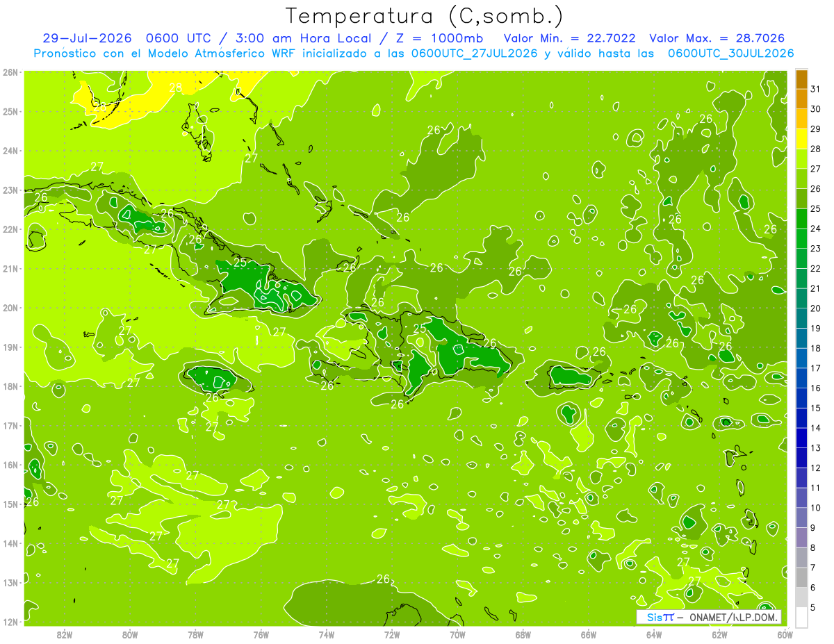Click the lime swatch between colorbar 27 and 28
The width and height of the screenshot is (834, 644).
point(801,159)
